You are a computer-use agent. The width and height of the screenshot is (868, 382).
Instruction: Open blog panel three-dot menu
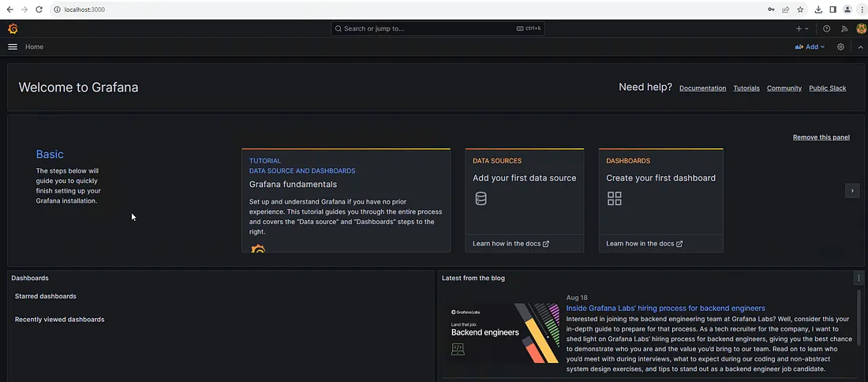click(859, 278)
